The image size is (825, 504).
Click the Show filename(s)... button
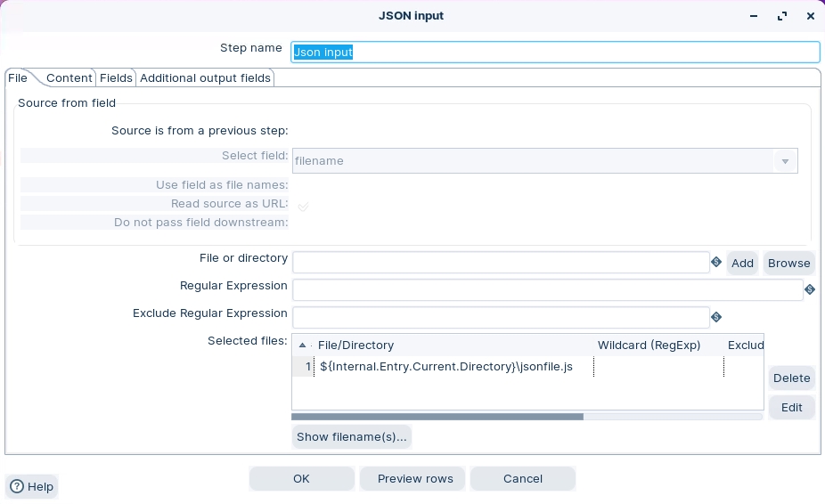[x=351, y=436]
